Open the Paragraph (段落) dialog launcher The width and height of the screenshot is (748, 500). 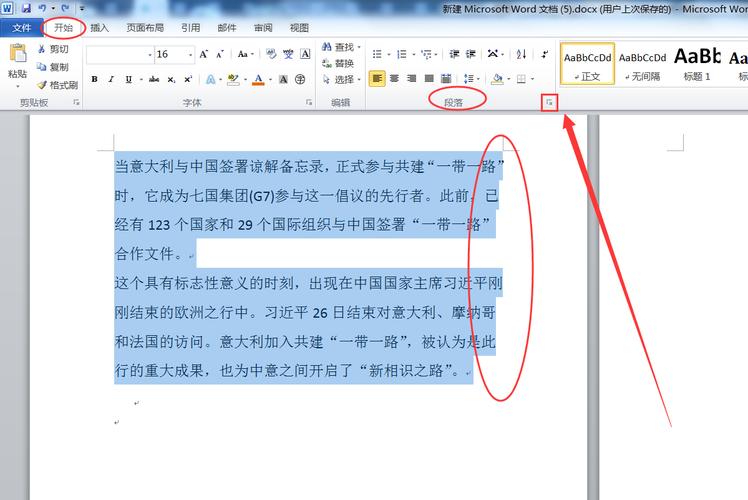tap(550, 103)
